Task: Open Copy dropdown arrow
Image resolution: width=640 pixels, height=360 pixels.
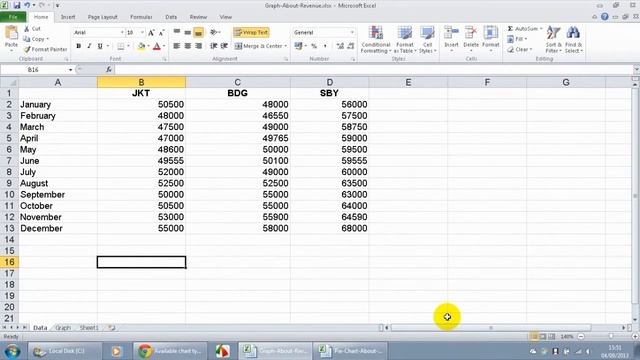Action: (48, 39)
